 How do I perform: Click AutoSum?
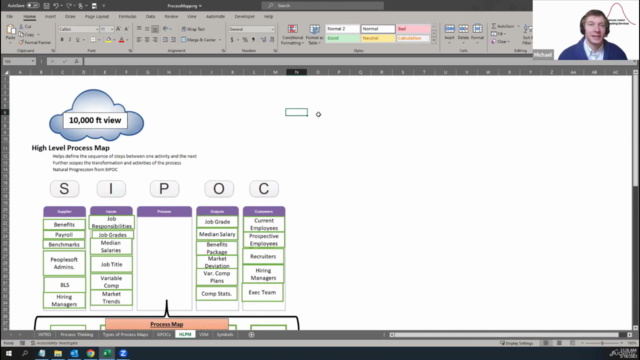[x=503, y=26]
